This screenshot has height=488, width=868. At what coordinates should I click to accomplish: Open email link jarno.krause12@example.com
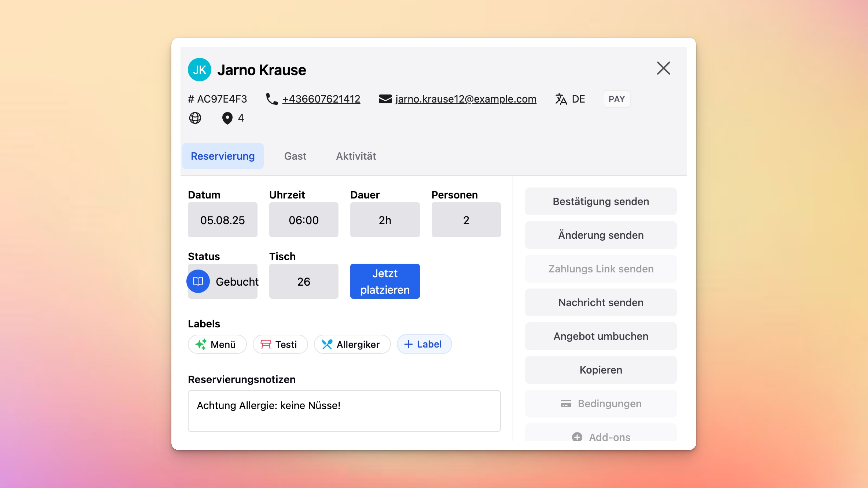coord(466,99)
